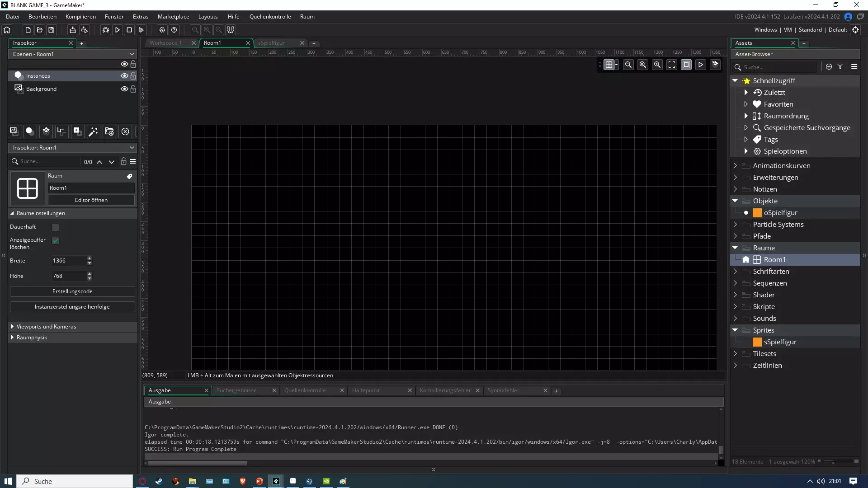Expand the Sounds folder in asset browser
The width and height of the screenshot is (868, 488).
[x=735, y=318]
